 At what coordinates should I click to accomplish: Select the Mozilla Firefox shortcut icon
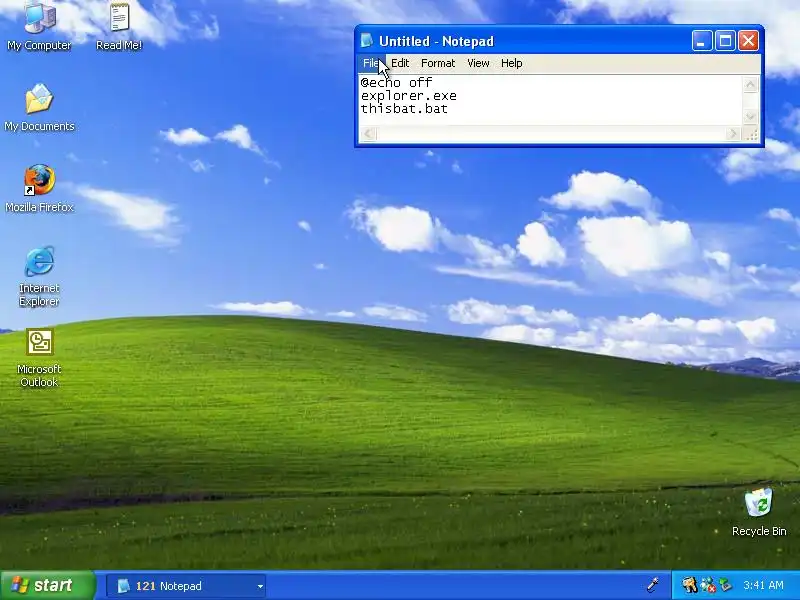pos(39,188)
